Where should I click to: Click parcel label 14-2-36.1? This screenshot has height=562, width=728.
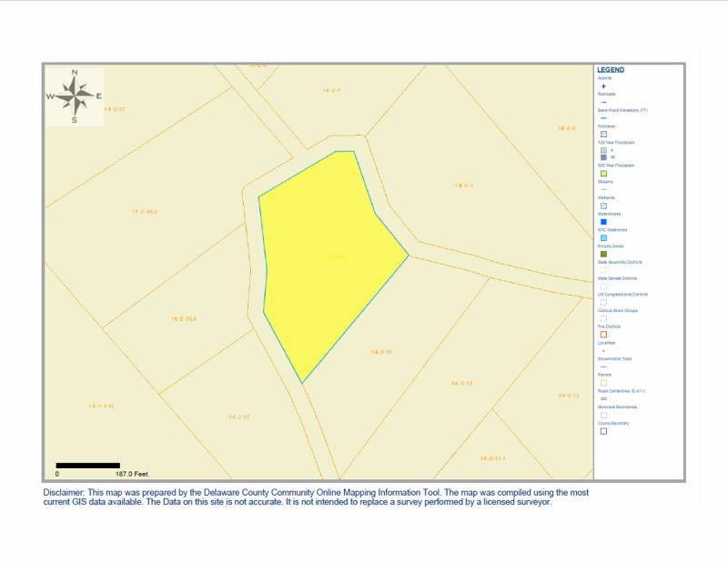pos(184,319)
